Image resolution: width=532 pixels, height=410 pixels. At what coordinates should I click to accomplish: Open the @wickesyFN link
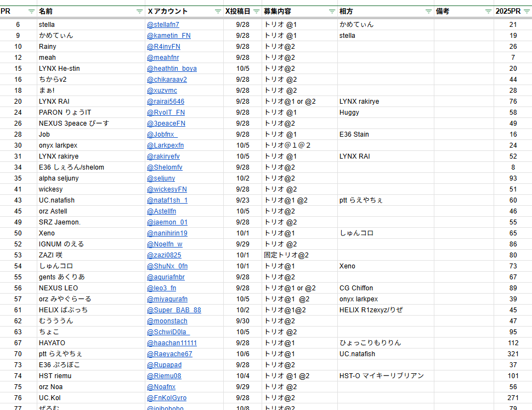(167, 189)
